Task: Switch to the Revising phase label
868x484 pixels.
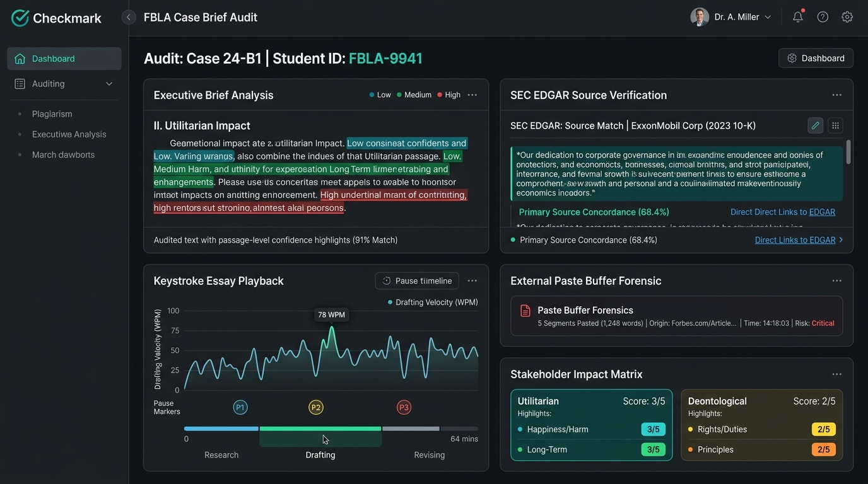Action: click(x=429, y=455)
